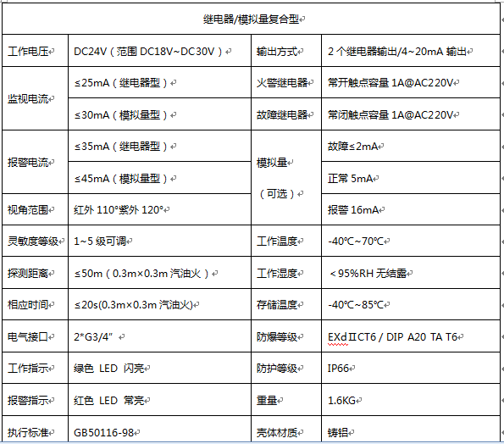Image resolution: width=504 pixels, height=444 pixels.
Task: Click the underlined EXdⅡCT6 explosion-proof text
Action: coord(352,337)
